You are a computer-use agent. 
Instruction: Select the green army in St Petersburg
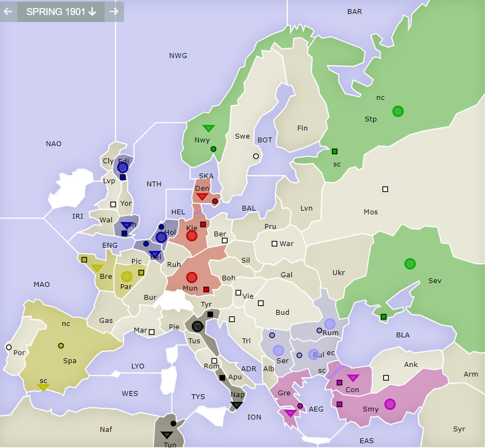pos(398,111)
